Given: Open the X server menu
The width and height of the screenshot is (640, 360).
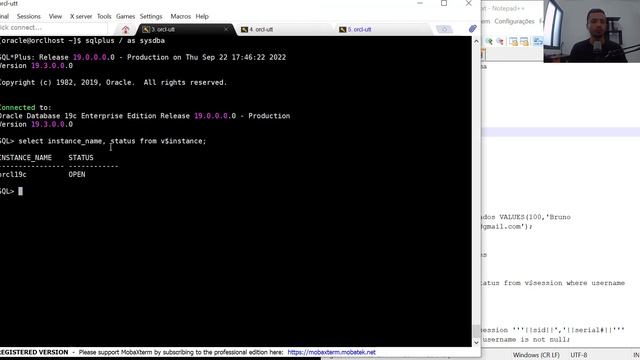Looking at the screenshot, I should click(x=81, y=16).
